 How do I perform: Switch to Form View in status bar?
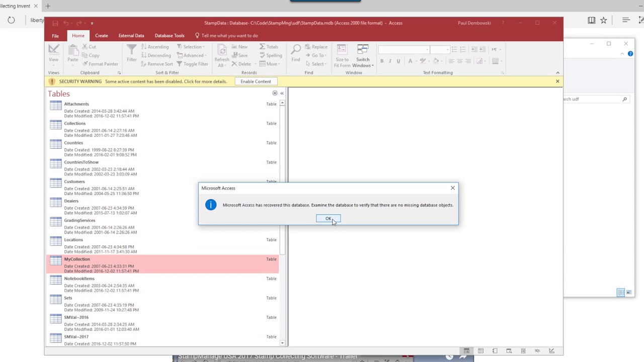466,351
